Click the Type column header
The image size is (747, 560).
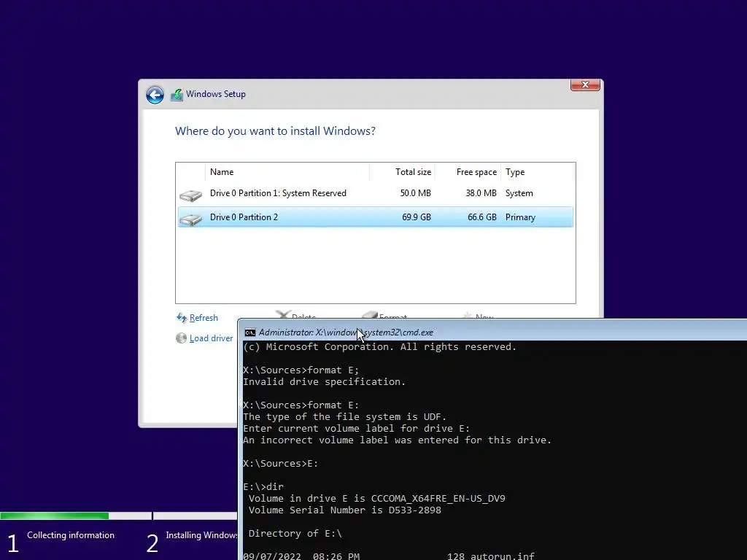pyautogui.click(x=538, y=172)
